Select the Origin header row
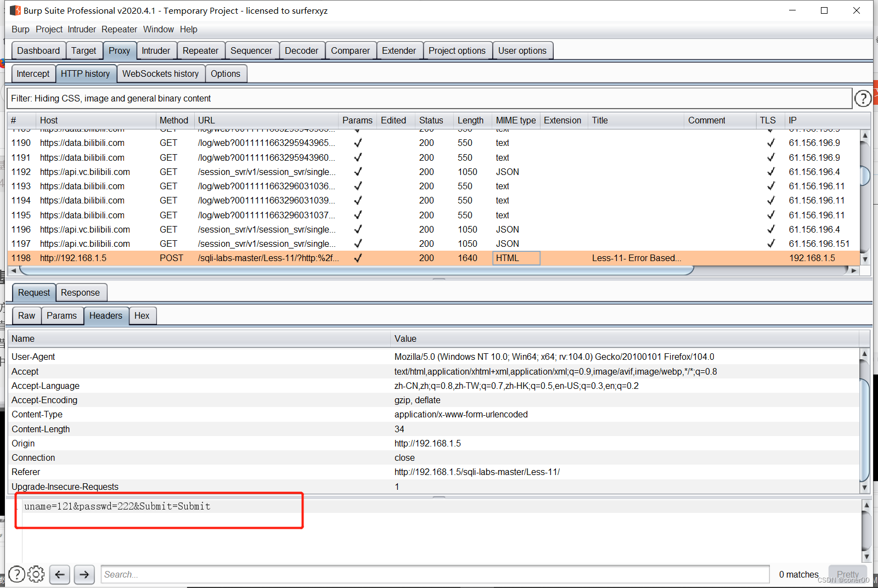Image resolution: width=878 pixels, height=588 pixels. point(434,443)
